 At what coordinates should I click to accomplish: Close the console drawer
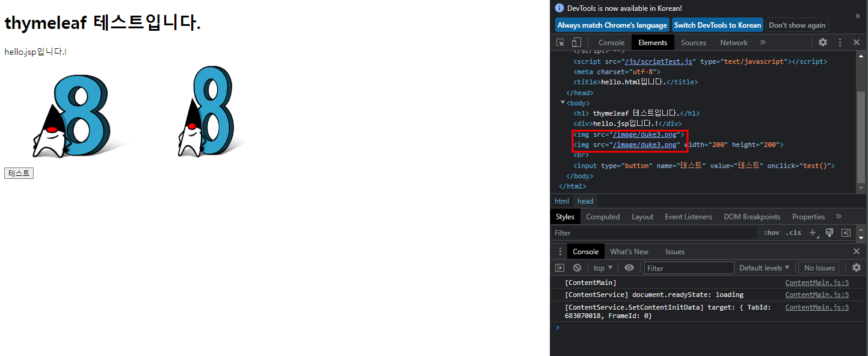click(x=857, y=251)
